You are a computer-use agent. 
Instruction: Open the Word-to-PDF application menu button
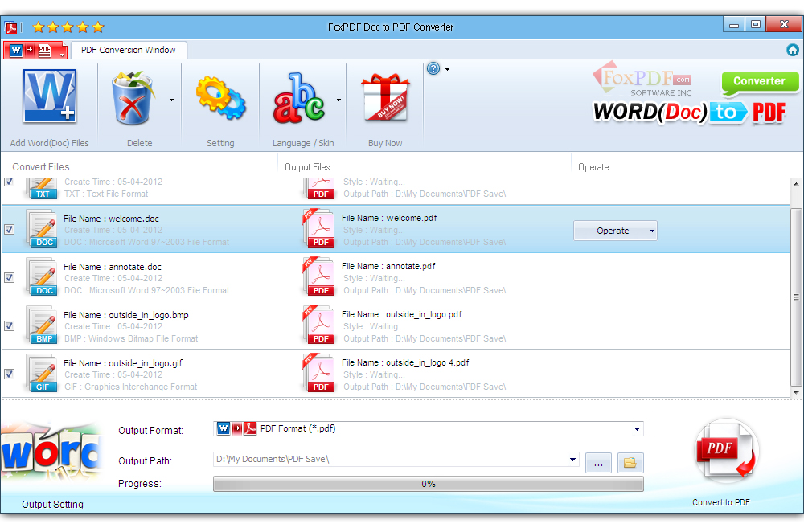point(36,51)
